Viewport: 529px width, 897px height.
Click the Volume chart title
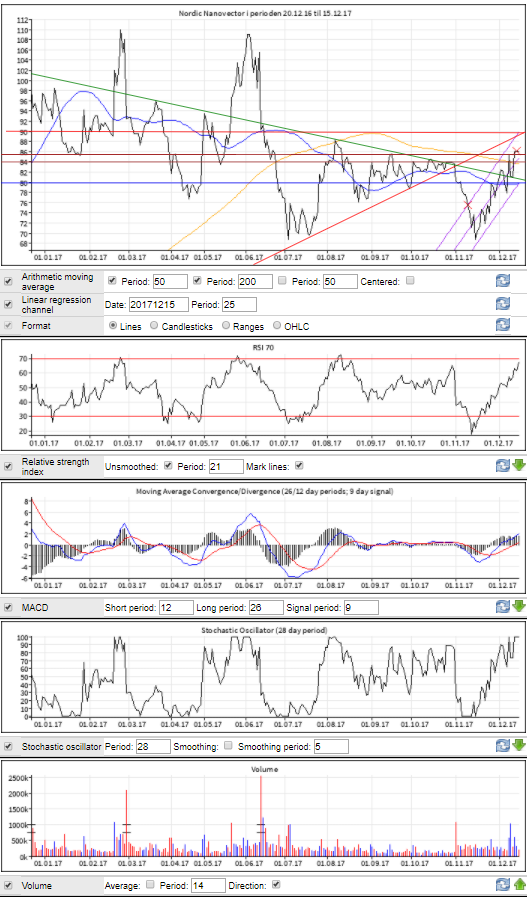tap(264, 769)
